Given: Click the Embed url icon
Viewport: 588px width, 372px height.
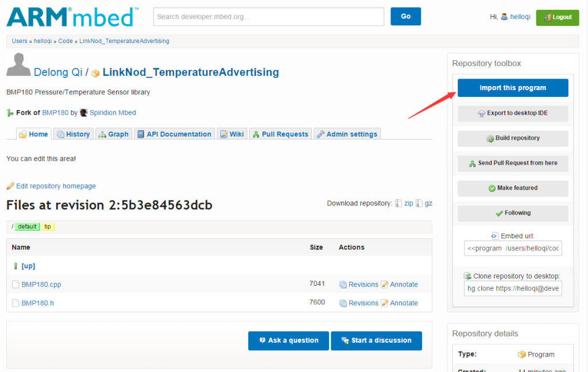Looking at the screenshot, I should pos(494,236).
